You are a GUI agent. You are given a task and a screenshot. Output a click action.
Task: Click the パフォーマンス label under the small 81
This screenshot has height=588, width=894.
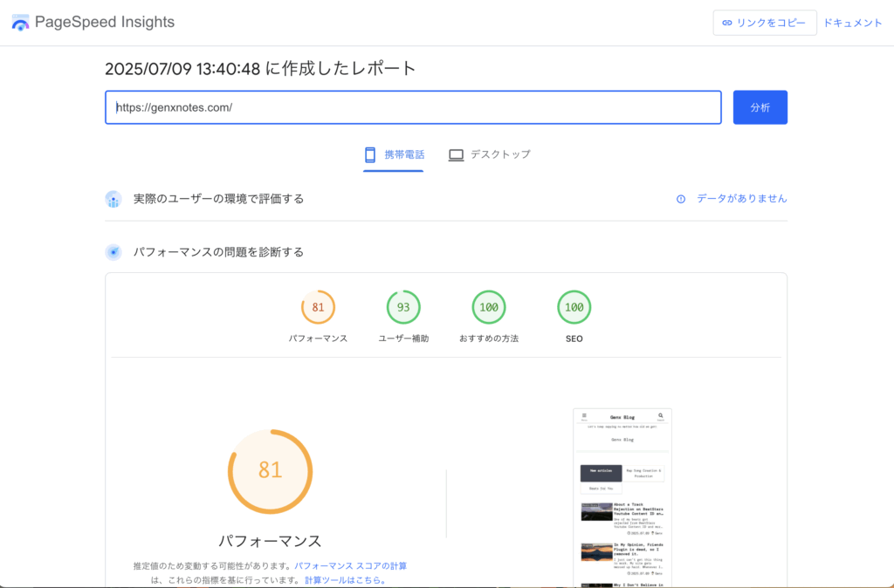tap(318, 338)
